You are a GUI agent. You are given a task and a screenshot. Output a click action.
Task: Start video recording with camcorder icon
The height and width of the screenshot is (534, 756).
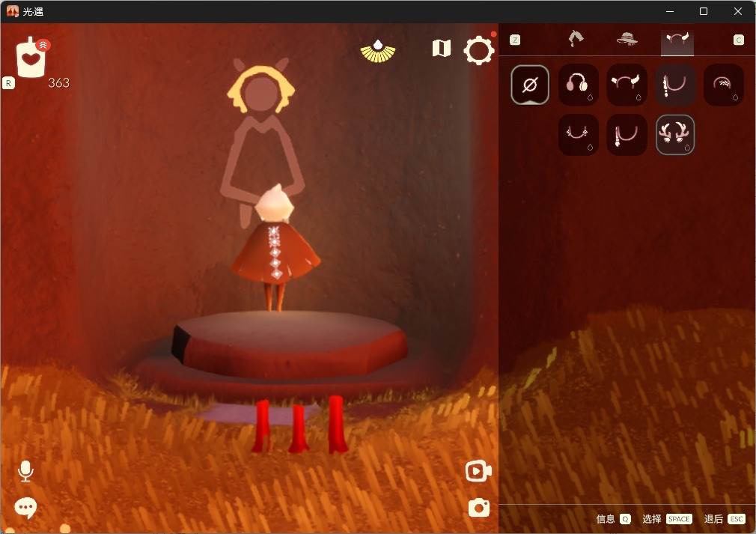coord(478,471)
